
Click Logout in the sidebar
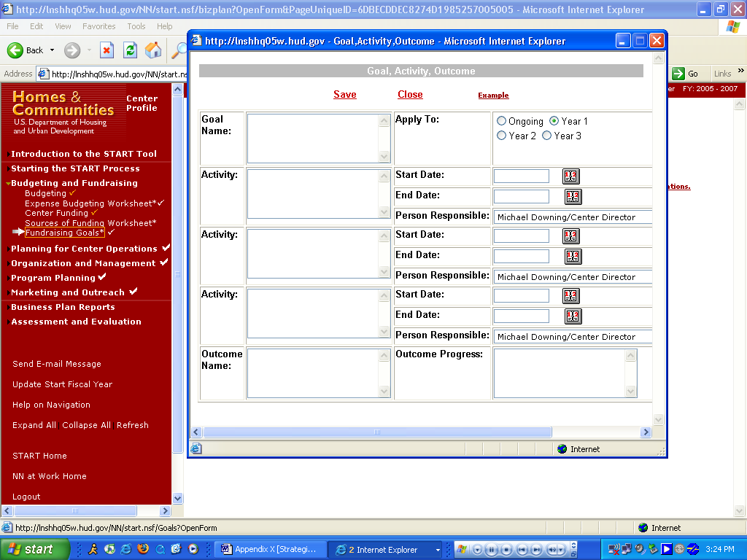tap(26, 497)
